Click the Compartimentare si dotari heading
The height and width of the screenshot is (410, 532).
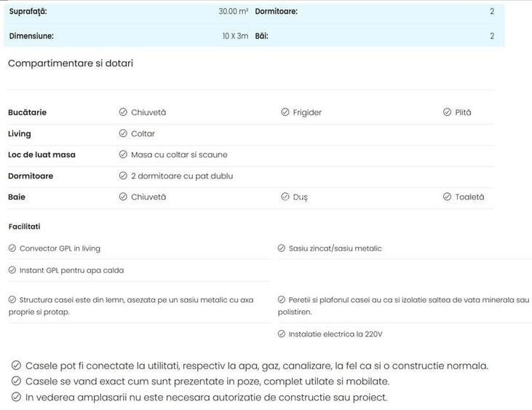pos(71,63)
